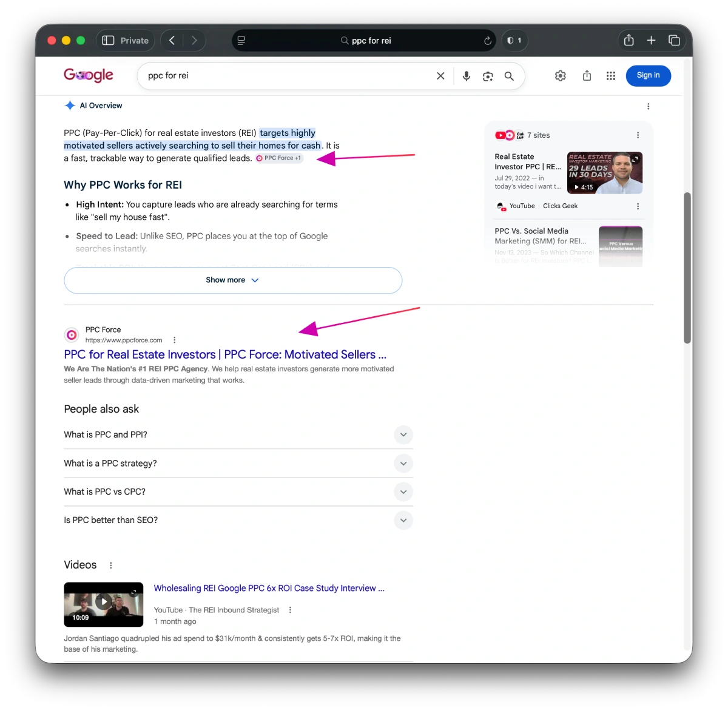Open page reader menu icon in address bar

(241, 41)
